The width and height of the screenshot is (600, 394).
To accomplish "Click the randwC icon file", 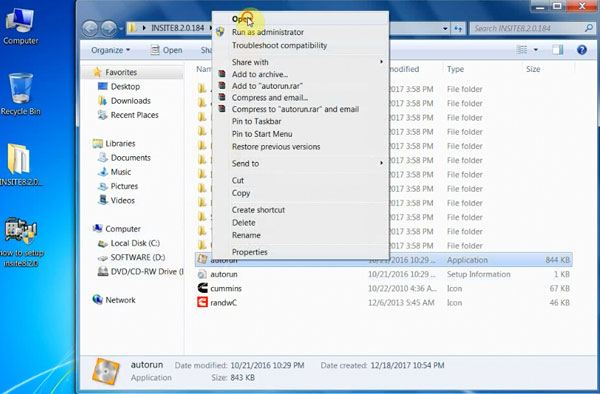I will [x=202, y=303].
